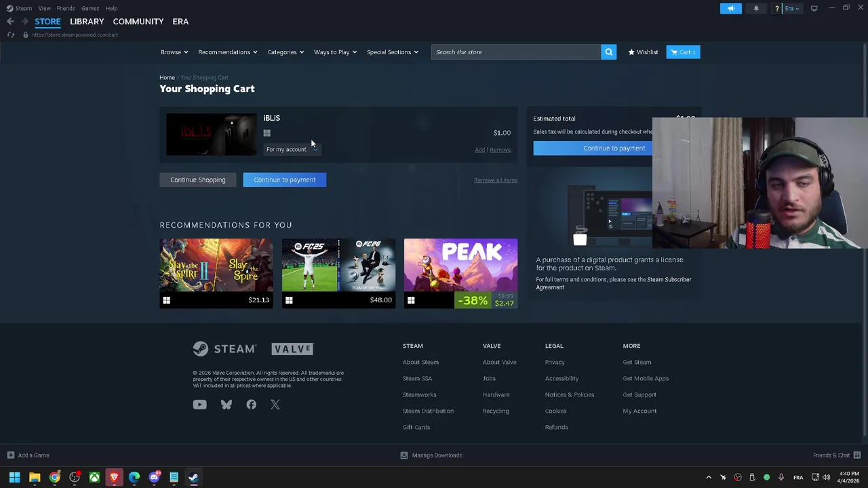
Task: Open the iBLiS game thumbnail
Action: click(212, 134)
